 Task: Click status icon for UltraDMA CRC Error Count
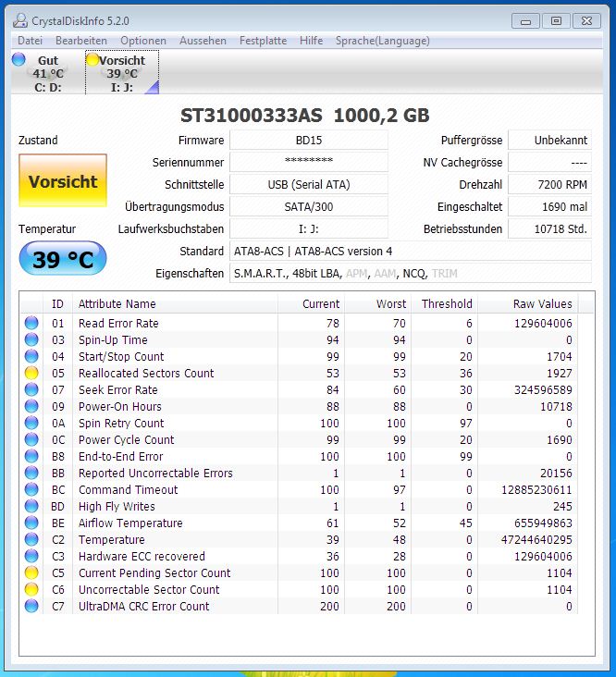[x=31, y=606]
